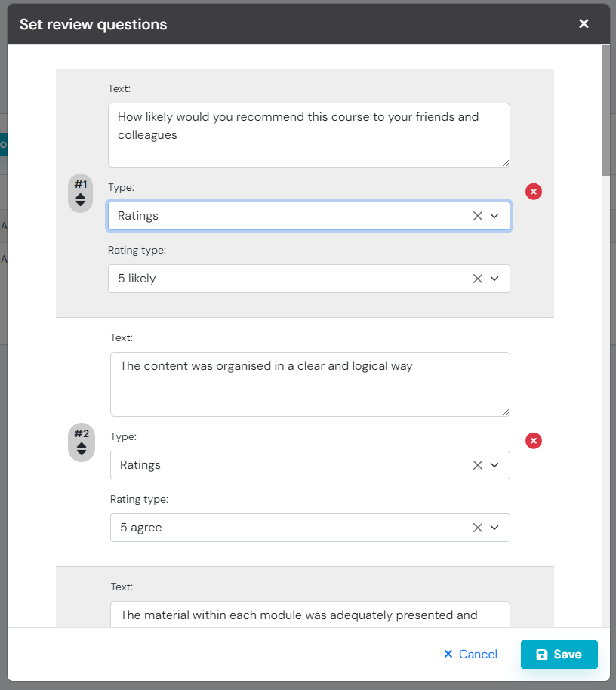Close the Set review questions dialog
Screen dimensions: 616x690
(584, 24)
